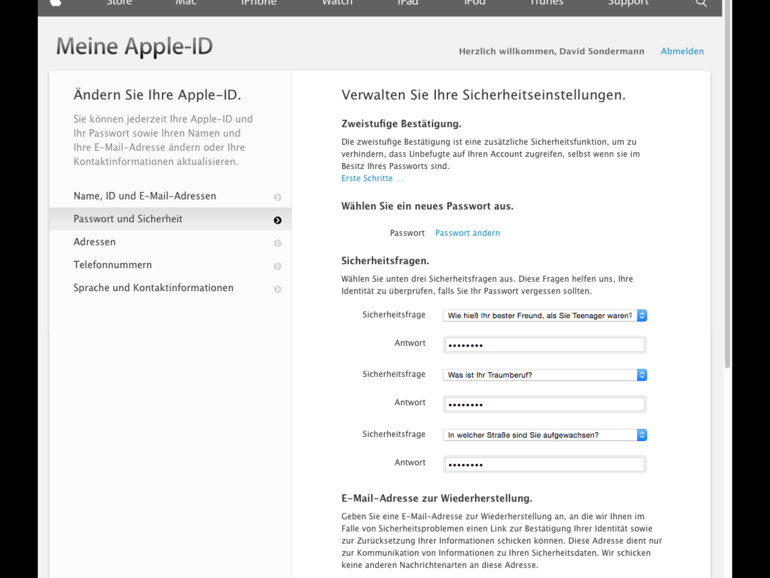Viewport: 770px width, 578px height.
Task: Open the Erste Schritte link
Action: click(372, 178)
